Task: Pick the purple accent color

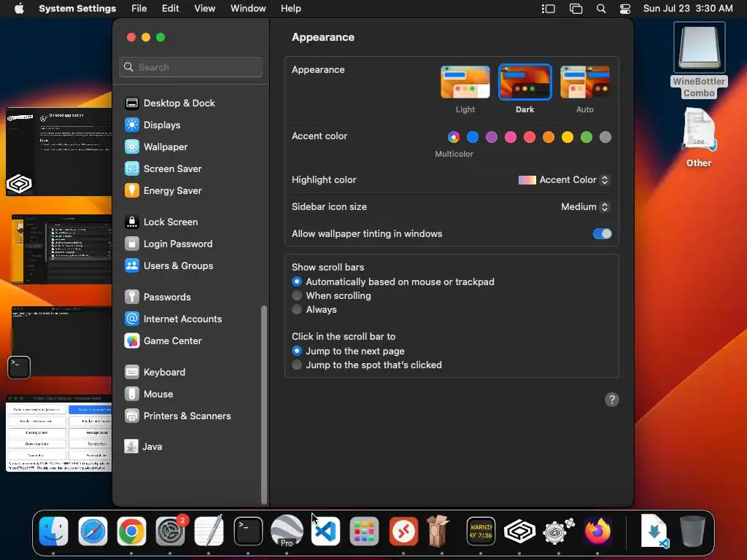Action: click(492, 137)
